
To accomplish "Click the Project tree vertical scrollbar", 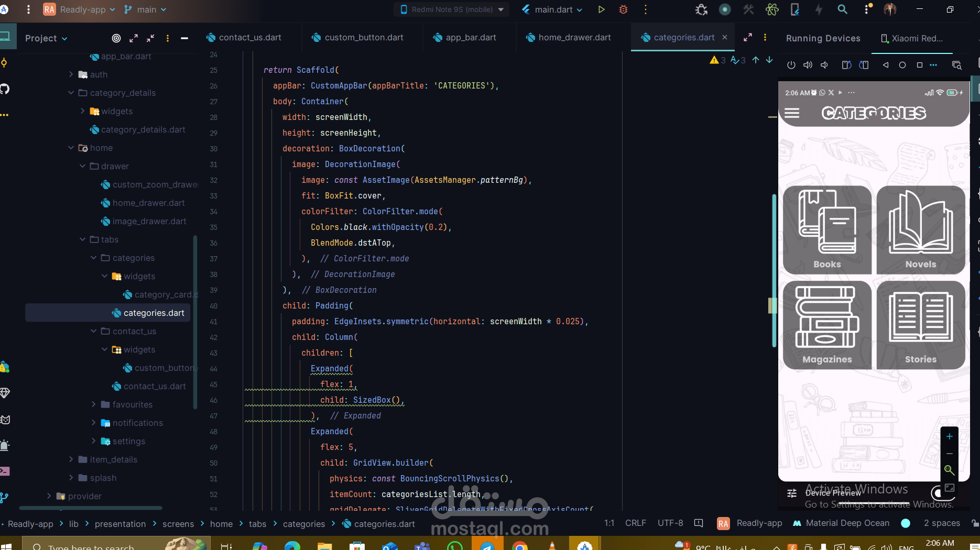I will [195, 322].
